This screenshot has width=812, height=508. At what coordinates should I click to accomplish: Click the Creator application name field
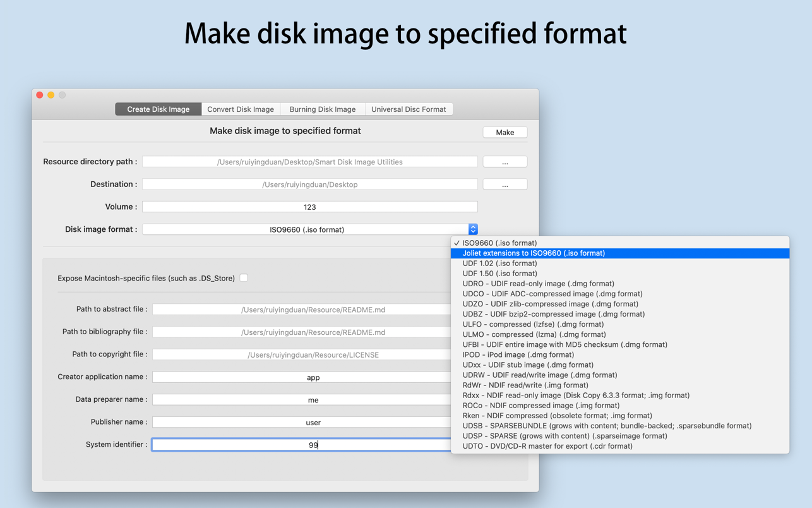[x=302, y=377]
